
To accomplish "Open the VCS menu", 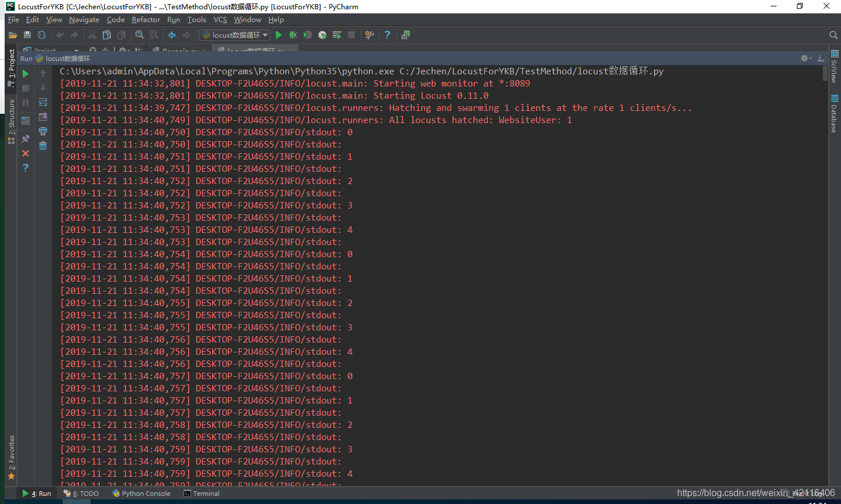I will pyautogui.click(x=220, y=20).
